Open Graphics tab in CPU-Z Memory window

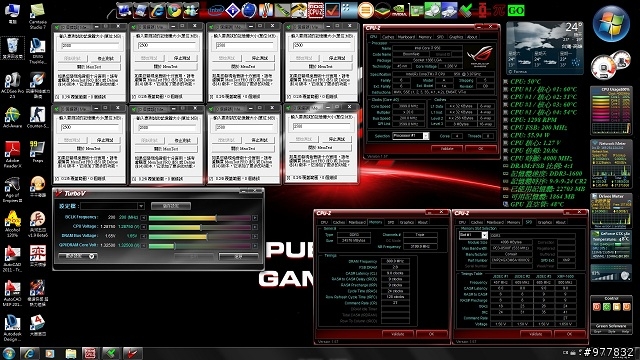click(407, 222)
